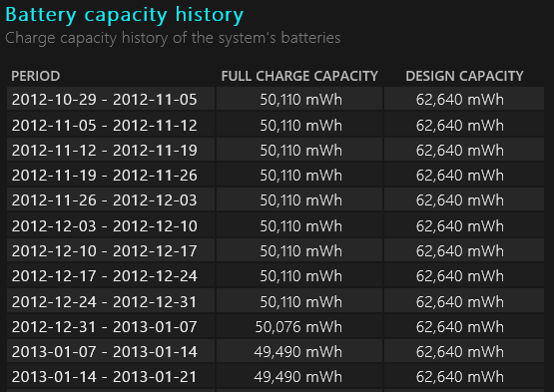Select the 2013-01-14 - 2013-01-21 period cell
The height and width of the screenshot is (392, 554).
point(111,377)
